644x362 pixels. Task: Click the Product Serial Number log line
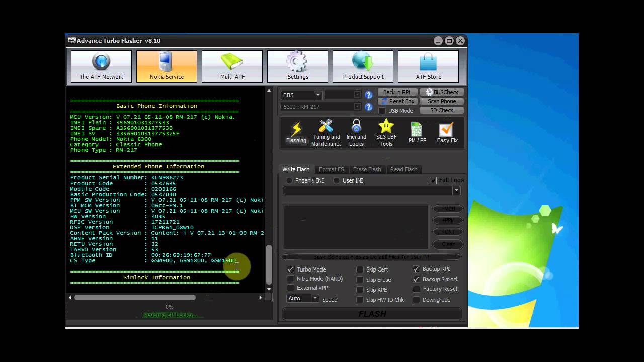click(127, 178)
